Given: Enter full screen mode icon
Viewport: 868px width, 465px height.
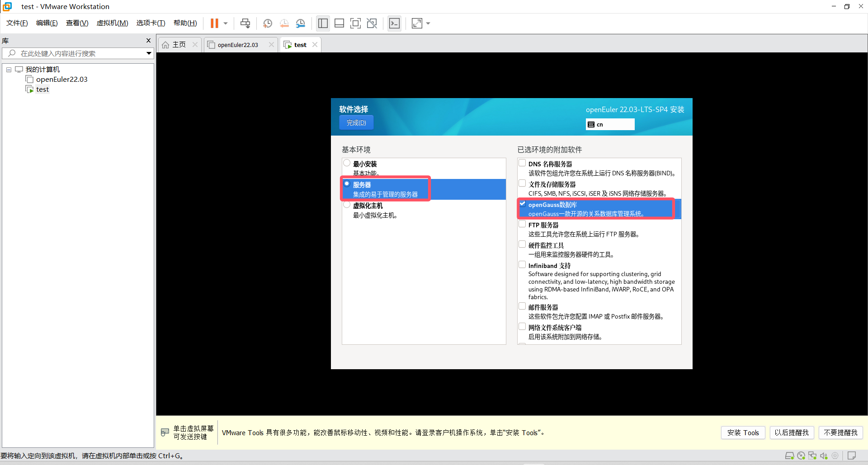Looking at the screenshot, I should coord(356,23).
